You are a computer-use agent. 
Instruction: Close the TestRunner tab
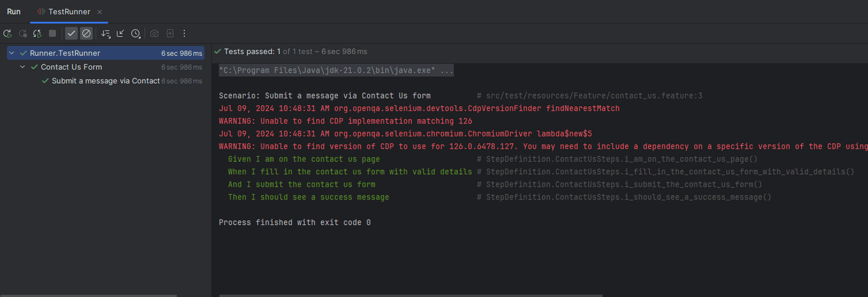point(100,12)
